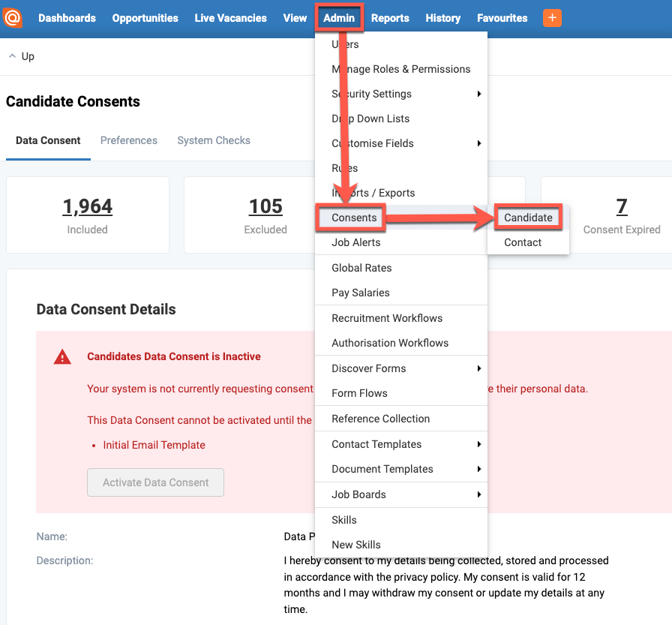Switch to the System Checks tab
The height and width of the screenshot is (625, 672).
click(x=213, y=140)
